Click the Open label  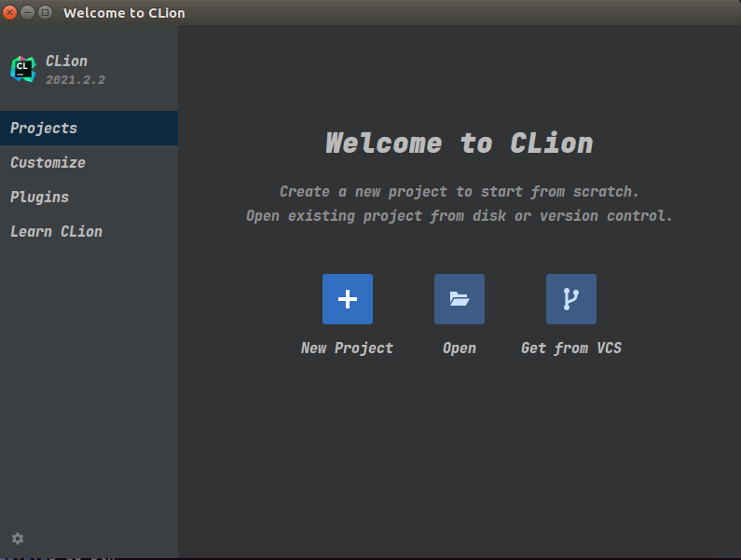(460, 348)
